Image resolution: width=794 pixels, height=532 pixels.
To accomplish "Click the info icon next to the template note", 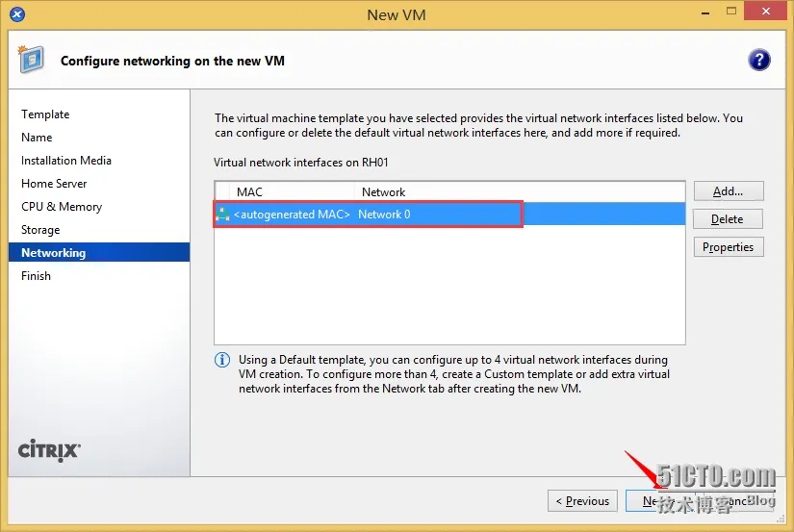I will click(x=222, y=360).
